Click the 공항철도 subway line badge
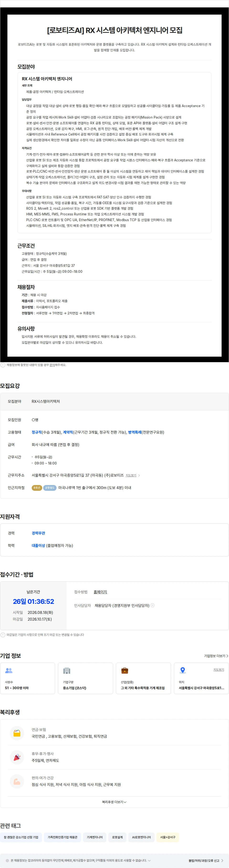Viewport: 229px width, 868px height. tap(50, 488)
